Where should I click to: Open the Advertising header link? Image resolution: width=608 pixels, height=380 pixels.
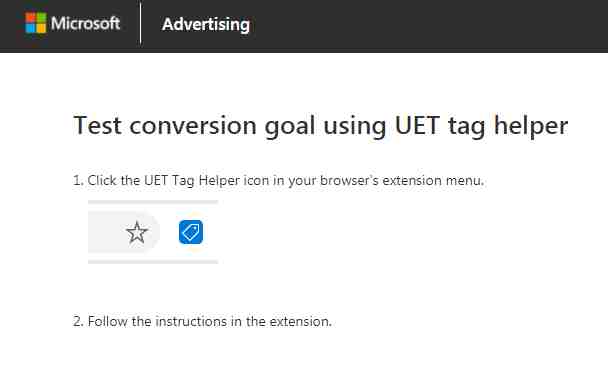[x=206, y=24]
